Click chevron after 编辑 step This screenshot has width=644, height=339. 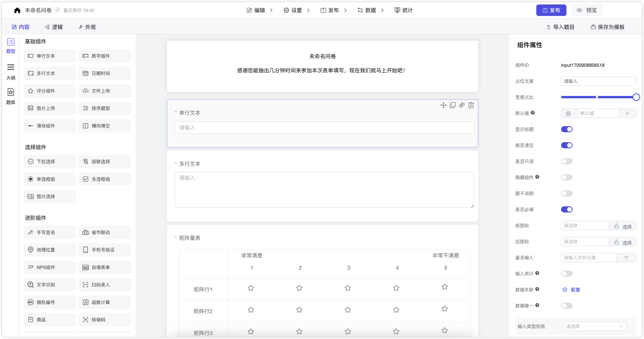(271, 10)
